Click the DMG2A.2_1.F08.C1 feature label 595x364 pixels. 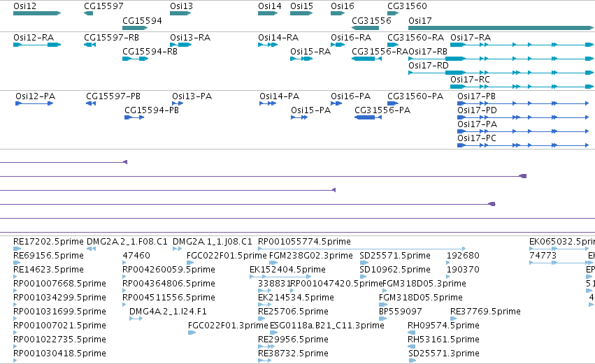click(127, 242)
